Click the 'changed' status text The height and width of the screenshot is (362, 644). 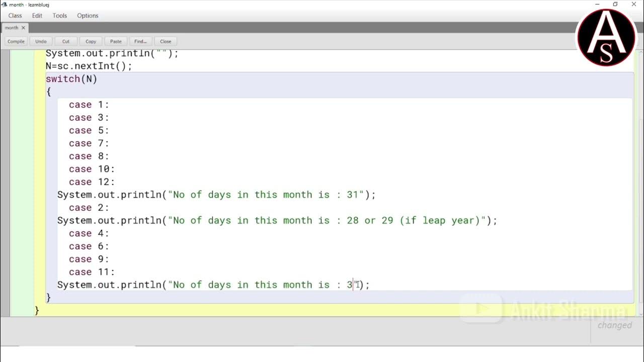point(614,325)
